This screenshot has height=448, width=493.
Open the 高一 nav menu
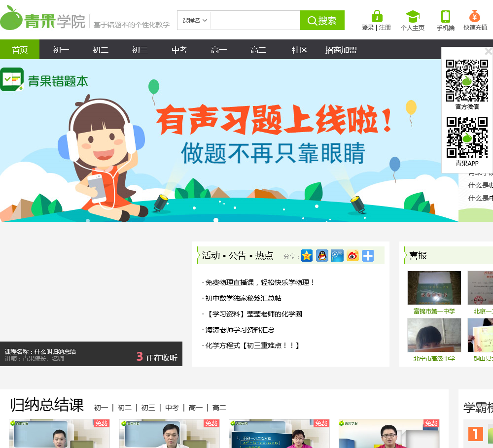coord(219,50)
